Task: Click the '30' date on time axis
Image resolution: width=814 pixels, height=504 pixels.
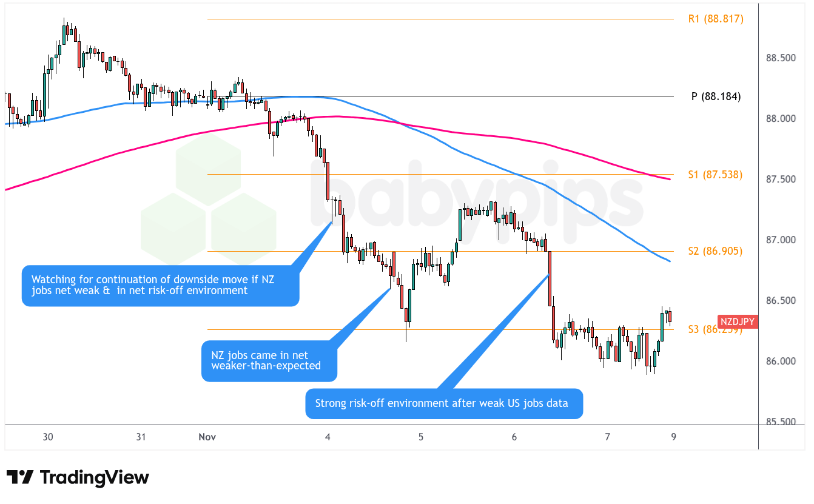Action: tap(49, 437)
